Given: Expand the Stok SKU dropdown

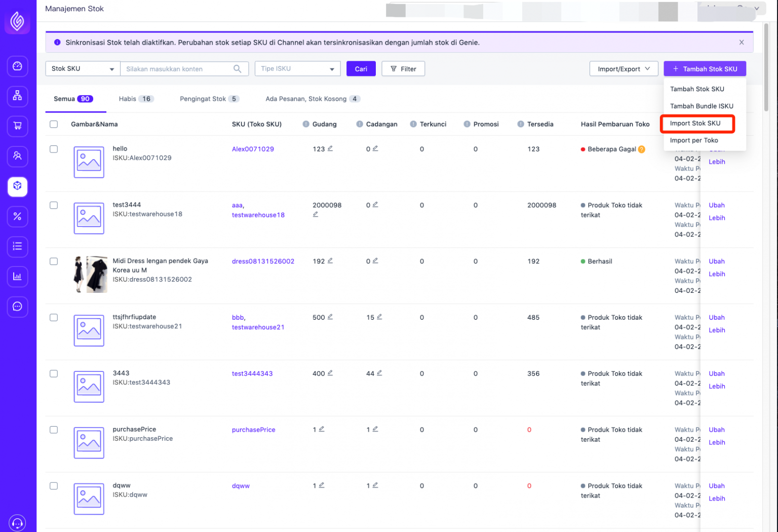Looking at the screenshot, I should point(83,69).
